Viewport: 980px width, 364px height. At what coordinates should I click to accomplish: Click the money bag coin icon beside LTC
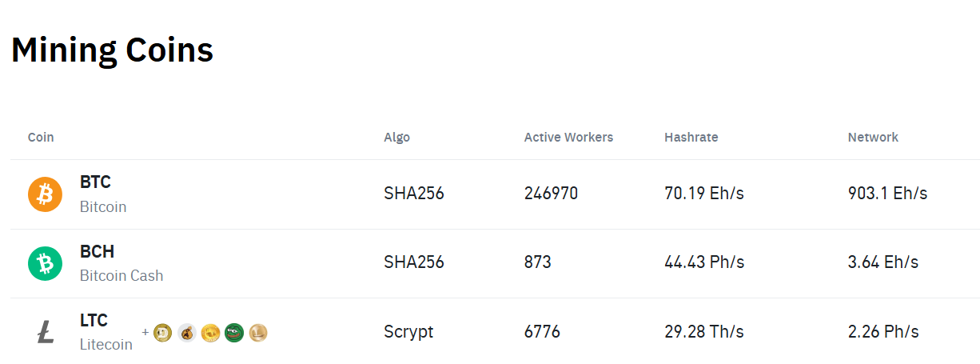click(186, 332)
